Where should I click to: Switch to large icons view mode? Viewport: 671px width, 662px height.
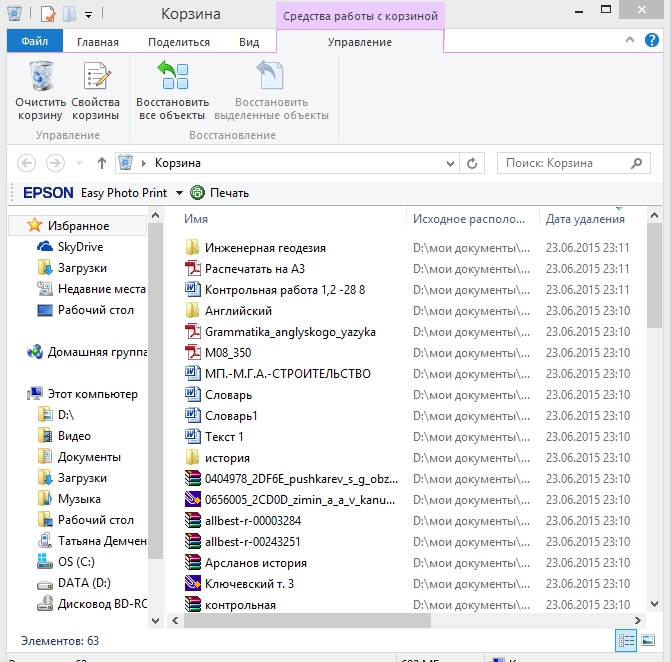[648, 639]
